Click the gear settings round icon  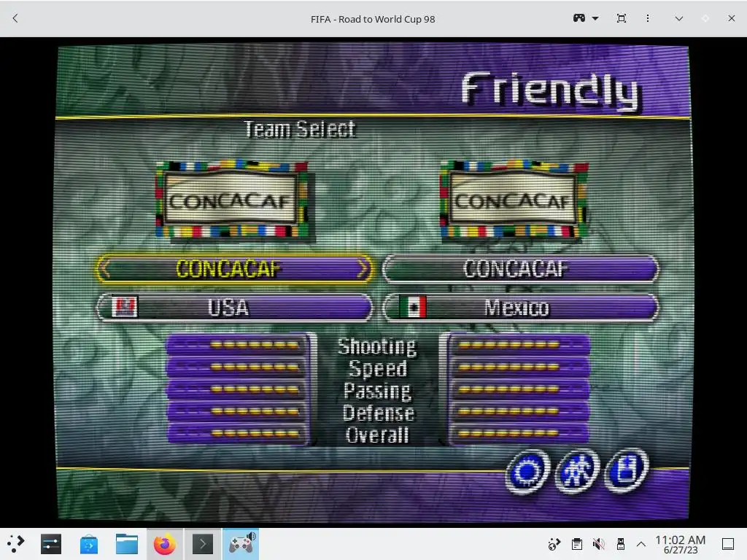click(x=527, y=472)
